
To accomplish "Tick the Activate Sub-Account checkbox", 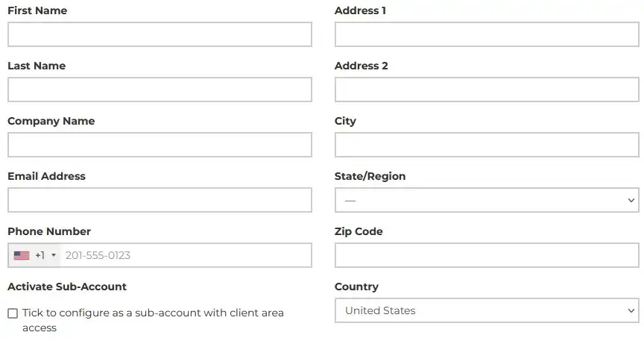I will point(13,313).
